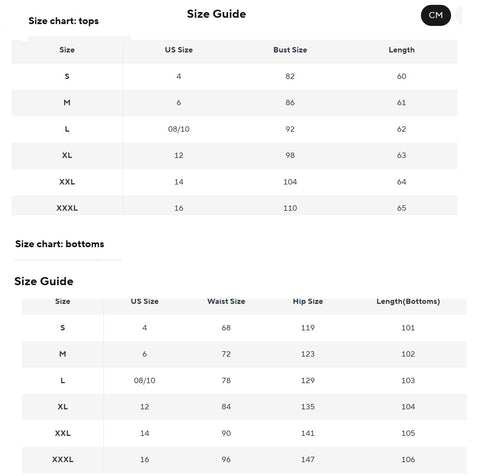The height and width of the screenshot is (476, 480).
Task: Click the tops Length column header
Action: [x=401, y=50]
